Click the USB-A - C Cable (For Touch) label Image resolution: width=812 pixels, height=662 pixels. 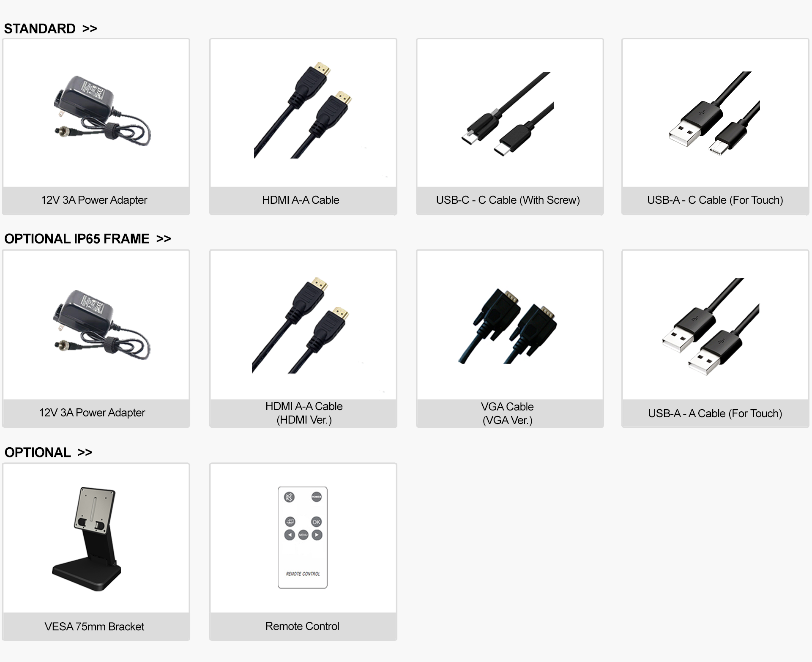coord(715,200)
